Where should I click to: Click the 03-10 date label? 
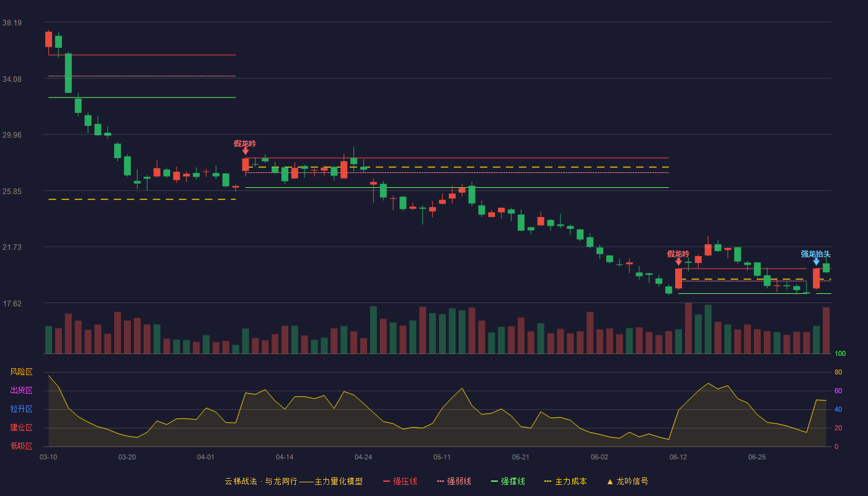point(48,457)
